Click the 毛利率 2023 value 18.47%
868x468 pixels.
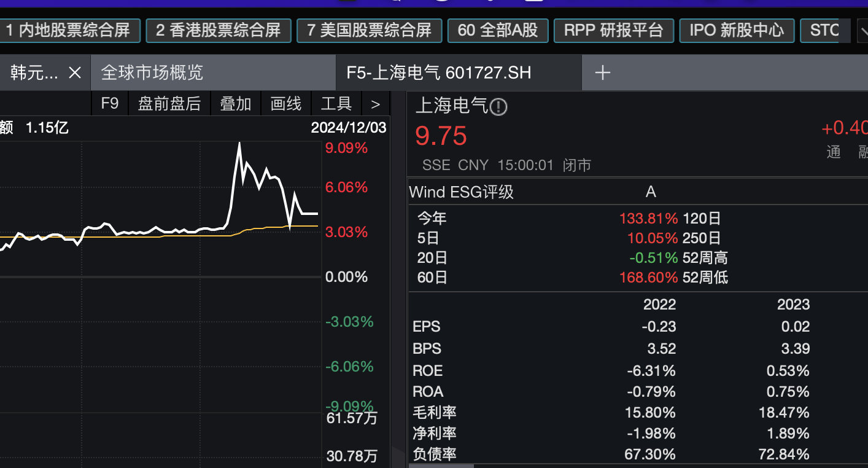[x=784, y=413]
